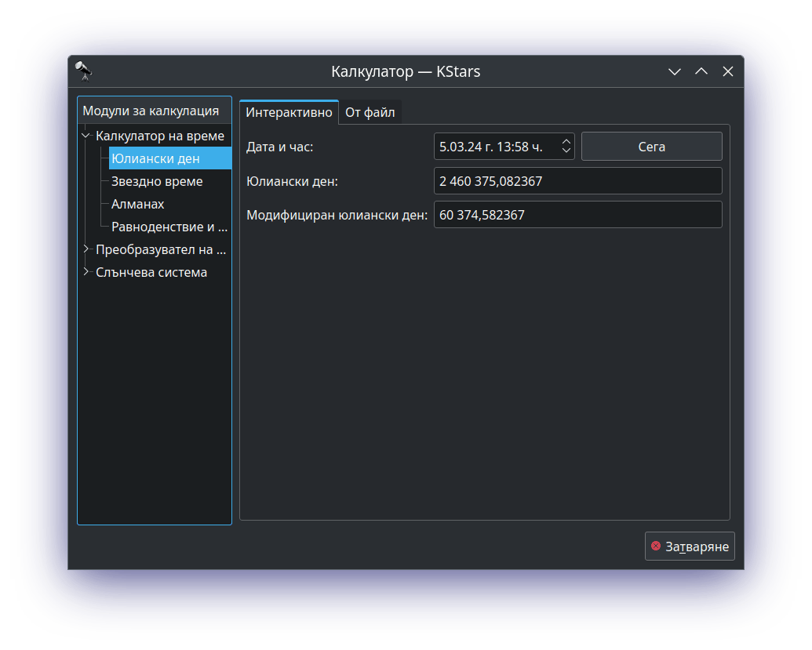
Task: Click the KStars telescope icon in title bar
Action: tap(84, 71)
